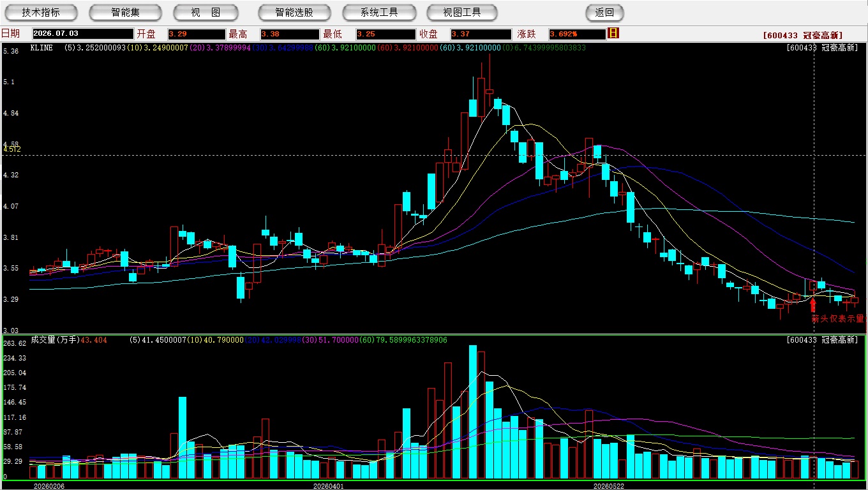
Task: Click the 成交量(万手) label
Action: tap(55, 340)
